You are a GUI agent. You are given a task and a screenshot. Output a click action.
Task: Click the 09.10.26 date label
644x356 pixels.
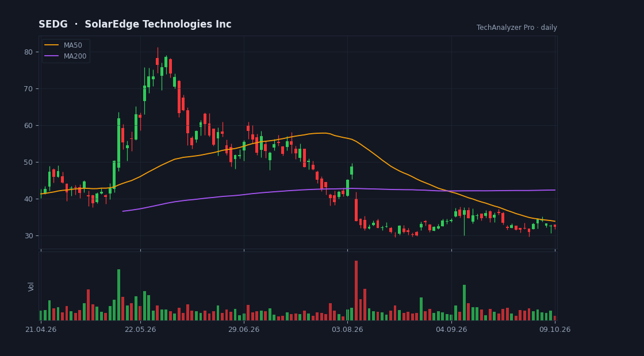click(x=555, y=330)
